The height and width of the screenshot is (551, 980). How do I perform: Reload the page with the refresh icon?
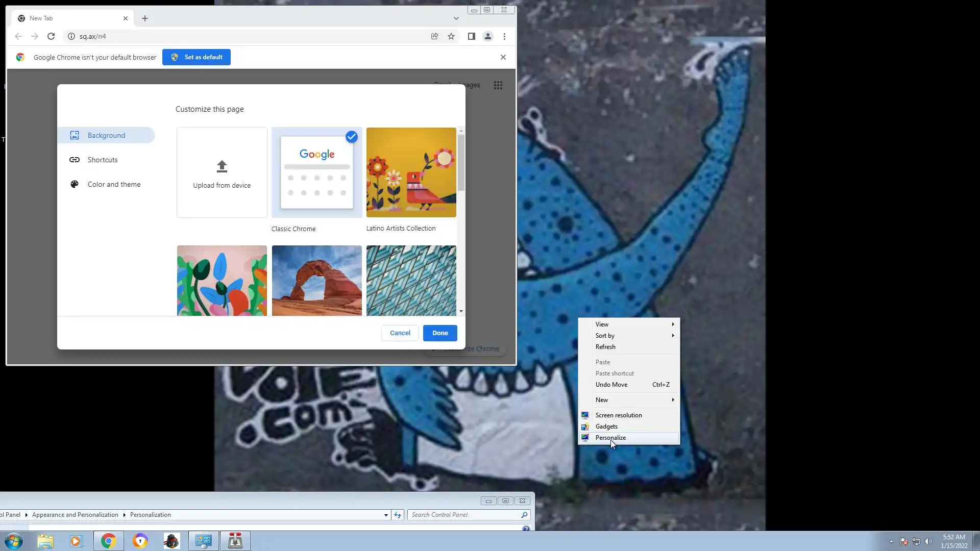(x=51, y=36)
